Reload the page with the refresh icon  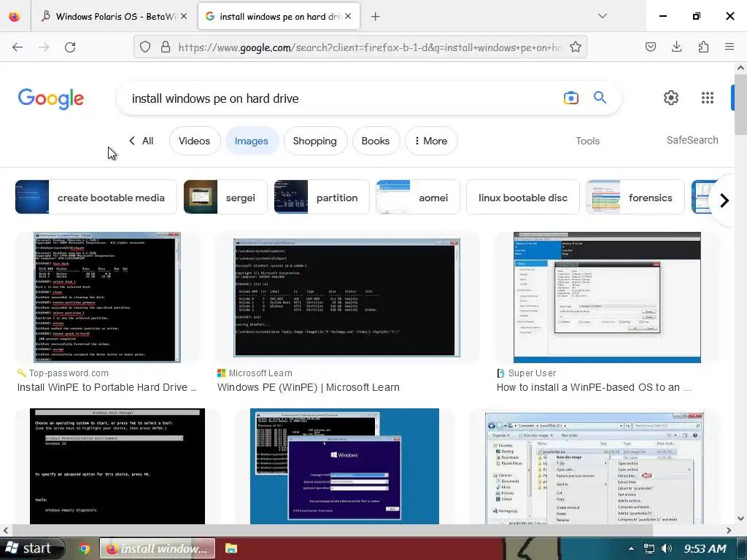(x=70, y=47)
